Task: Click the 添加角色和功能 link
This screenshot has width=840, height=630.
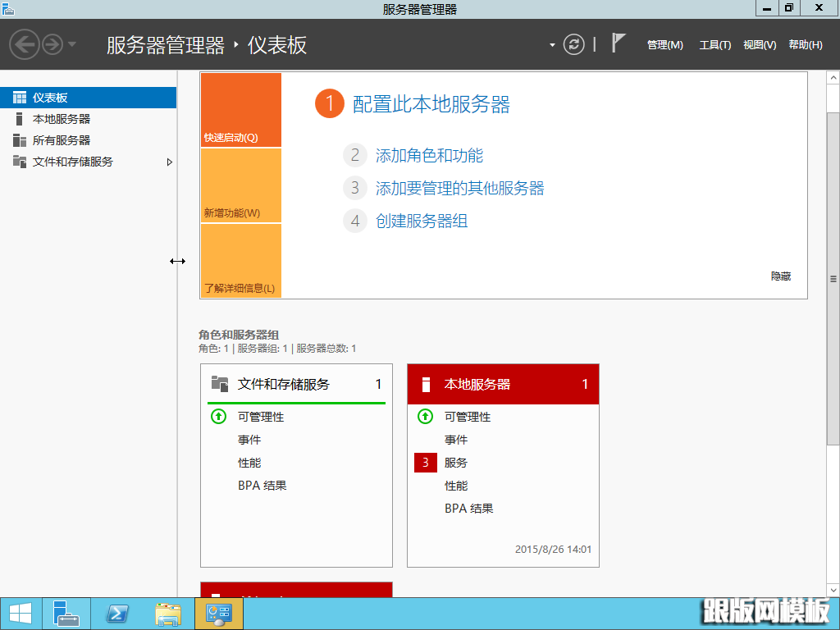Action: point(429,155)
